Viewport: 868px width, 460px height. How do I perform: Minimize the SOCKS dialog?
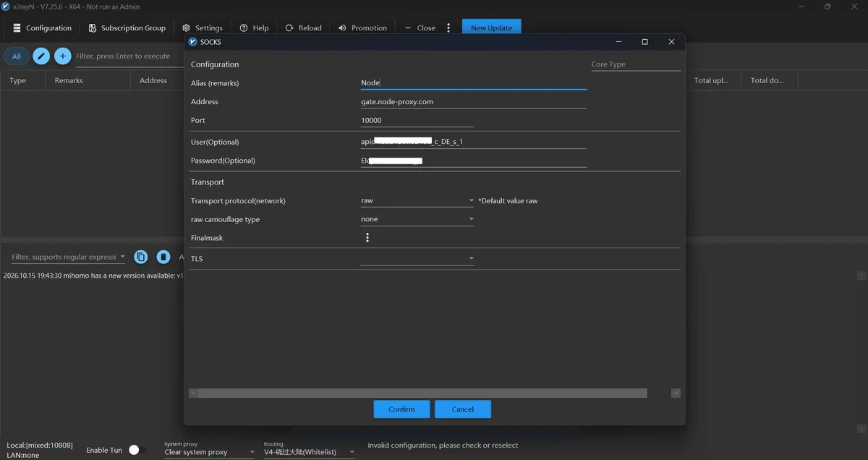[618, 42]
